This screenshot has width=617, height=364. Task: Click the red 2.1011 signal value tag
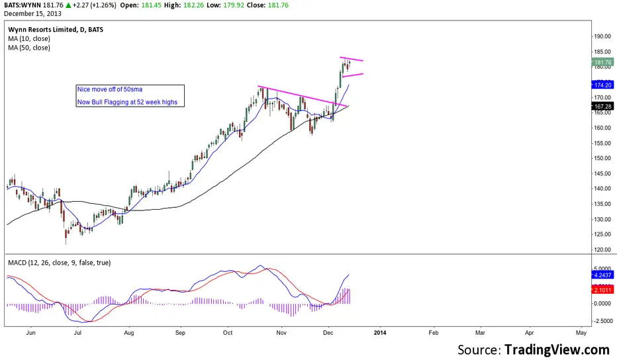click(x=602, y=290)
